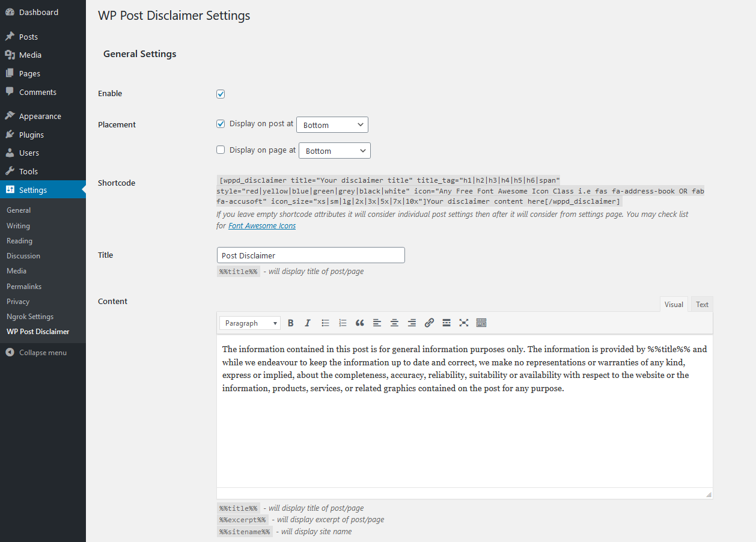
Task: Open the page placement Bottom dropdown
Action: point(335,151)
